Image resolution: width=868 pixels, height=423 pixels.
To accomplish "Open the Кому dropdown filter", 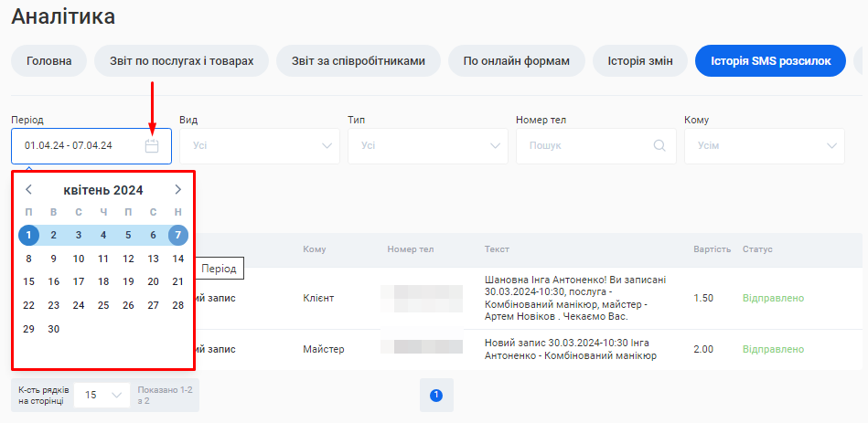I will tap(764, 145).
